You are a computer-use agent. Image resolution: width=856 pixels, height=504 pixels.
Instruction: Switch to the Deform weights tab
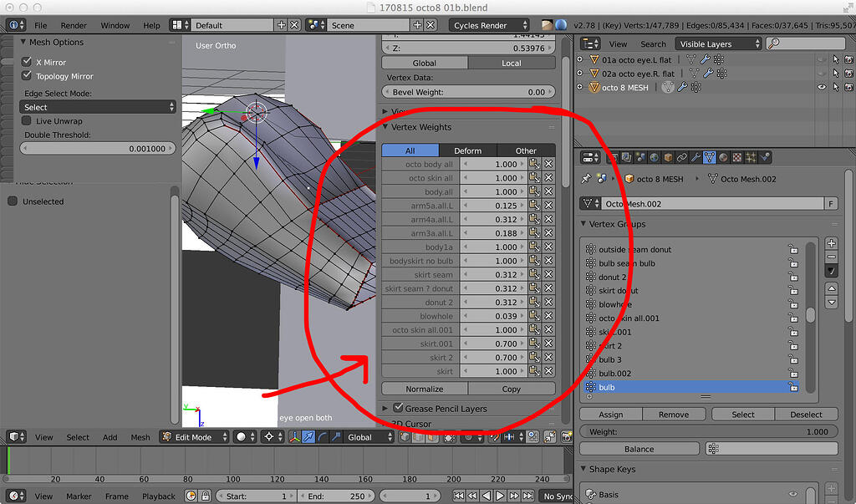pyautogui.click(x=468, y=150)
